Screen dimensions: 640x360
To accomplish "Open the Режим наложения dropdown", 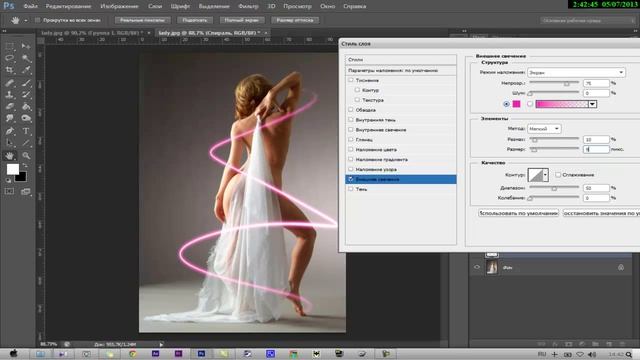I will click(576, 72).
